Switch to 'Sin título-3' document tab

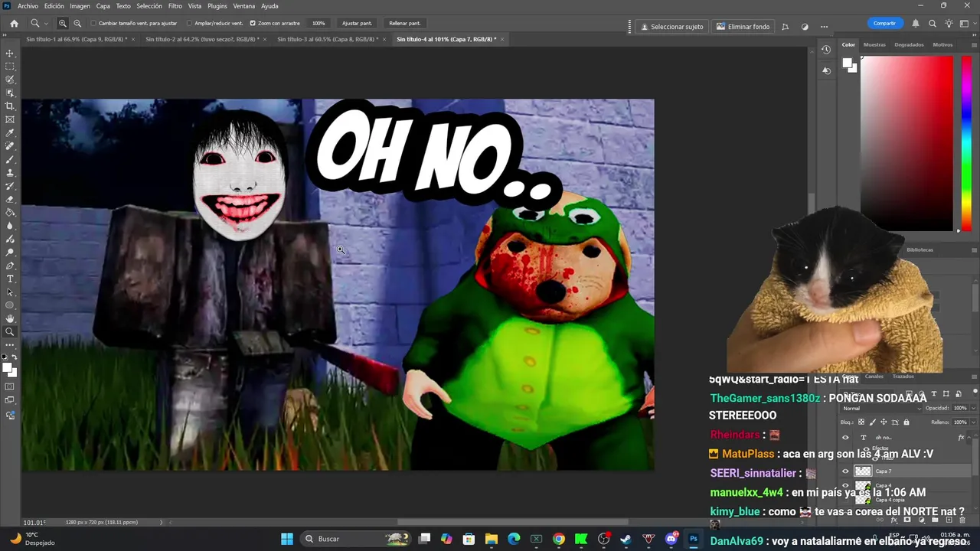pos(328,39)
